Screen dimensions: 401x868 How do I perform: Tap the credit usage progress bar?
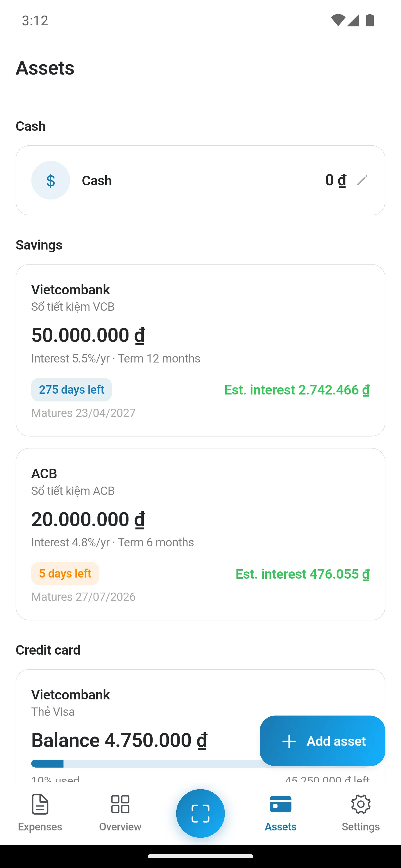200,764
